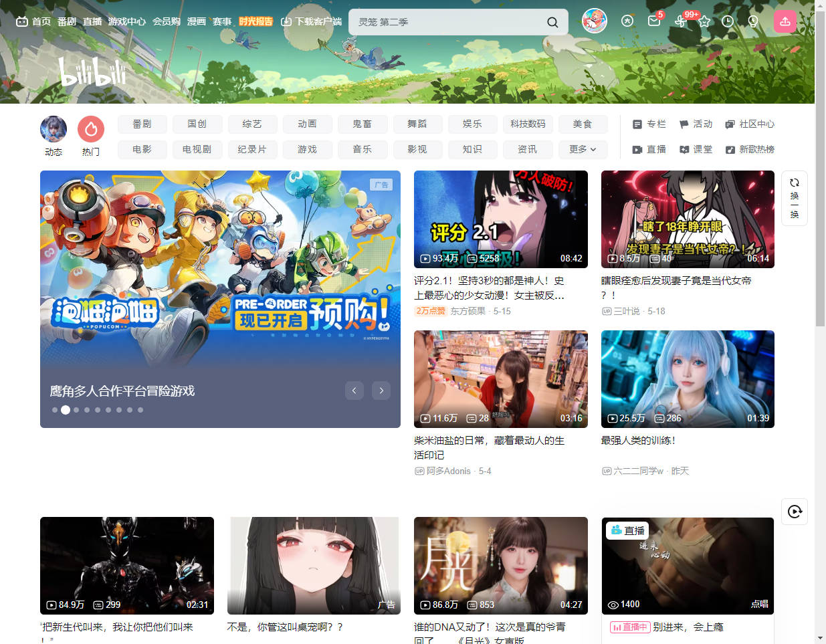Viewport: 826px width, 644px height.
Task: Click the pink upload button
Action: [785, 21]
